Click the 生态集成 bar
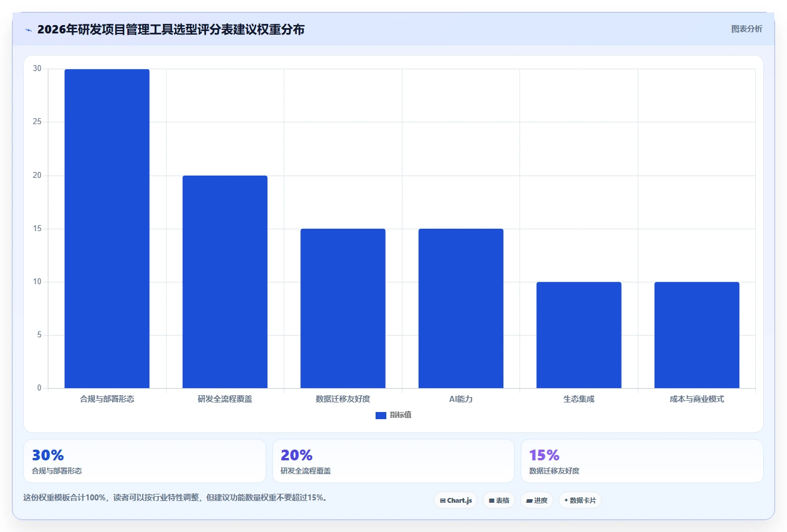The width and height of the screenshot is (787, 532). click(579, 335)
